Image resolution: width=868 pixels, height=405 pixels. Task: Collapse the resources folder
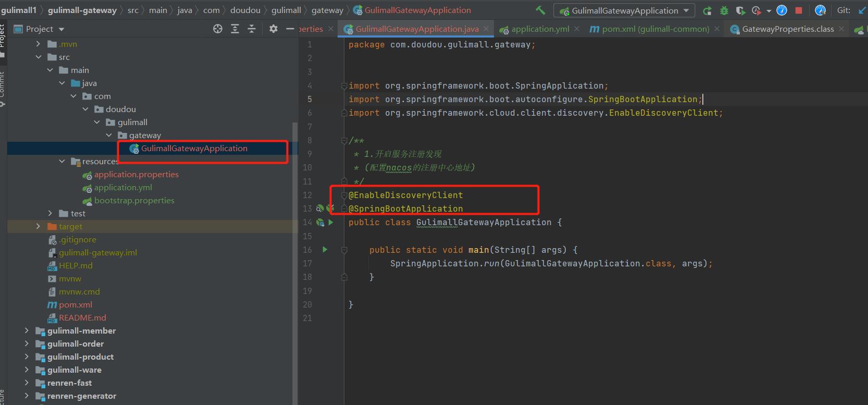[62, 162]
